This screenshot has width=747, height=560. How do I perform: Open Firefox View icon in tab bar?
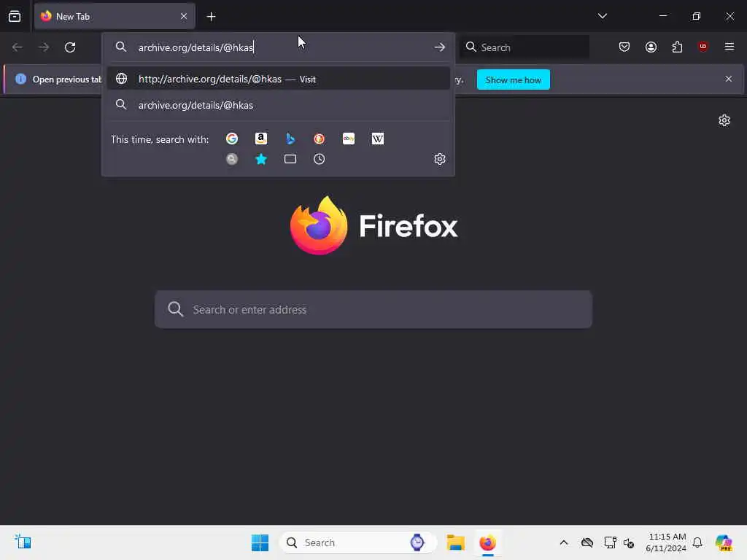pyautogui.click(x=15, y=16)
